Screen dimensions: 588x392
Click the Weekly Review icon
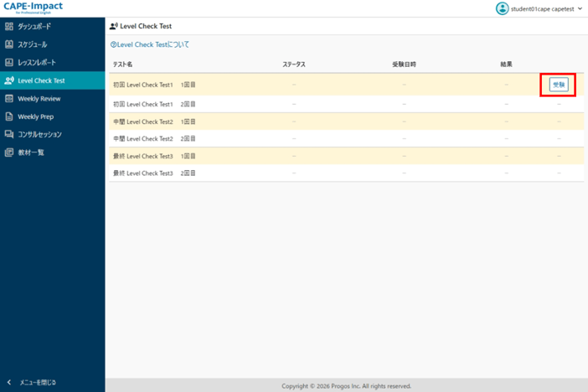pyautogui.click(x=9, y=99)
